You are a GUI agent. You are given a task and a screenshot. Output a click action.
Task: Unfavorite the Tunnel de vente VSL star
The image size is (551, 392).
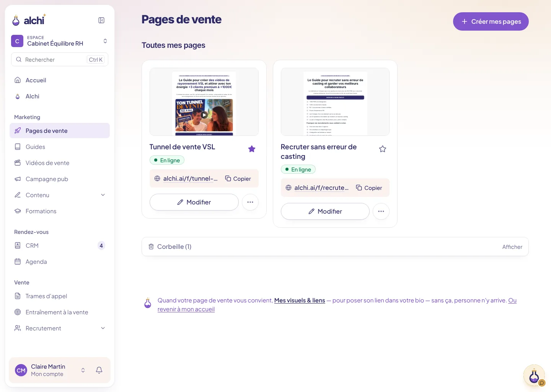[252, 149]
